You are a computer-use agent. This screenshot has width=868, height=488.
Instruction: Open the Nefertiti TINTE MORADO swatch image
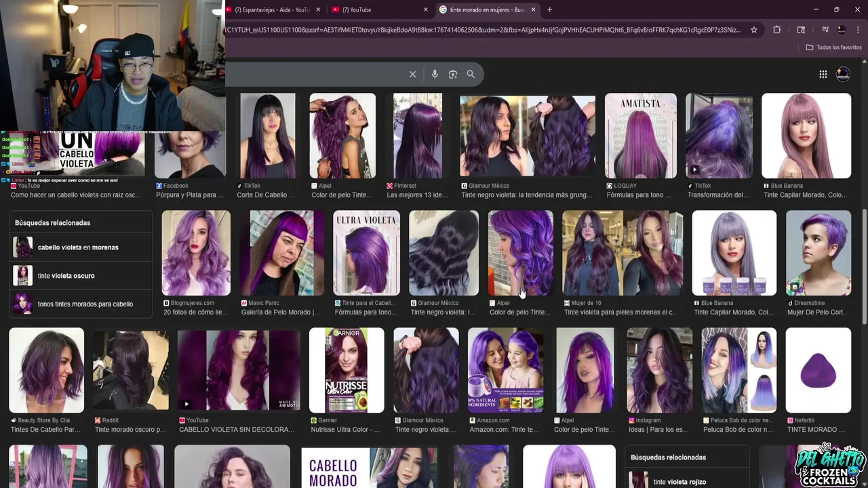pyautogui.click(x=818, y=370)
